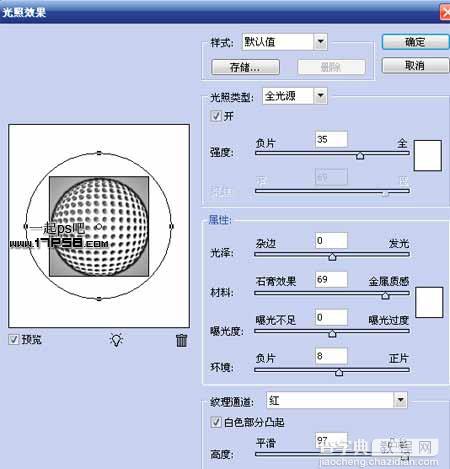Viewport: 450px width, 469px height.
Task: Click the 环境 ambience slider handle
Action: click(x=339, y=372)
